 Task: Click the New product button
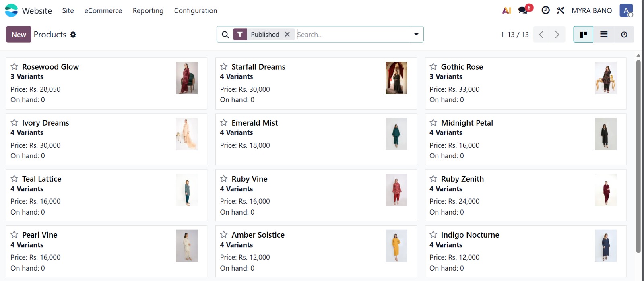pyautogui.click(x=19, y=35)
